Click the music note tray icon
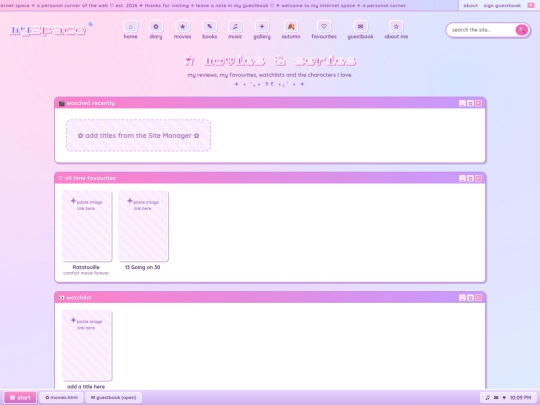The width and height of the screenshot is (540, 405). (x=487, y=397)
